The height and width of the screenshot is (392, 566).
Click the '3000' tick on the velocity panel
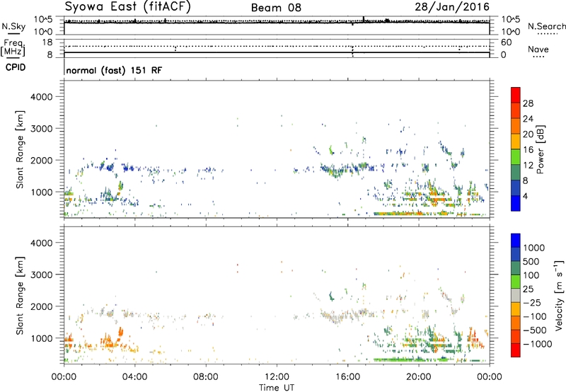click(41, 275)
